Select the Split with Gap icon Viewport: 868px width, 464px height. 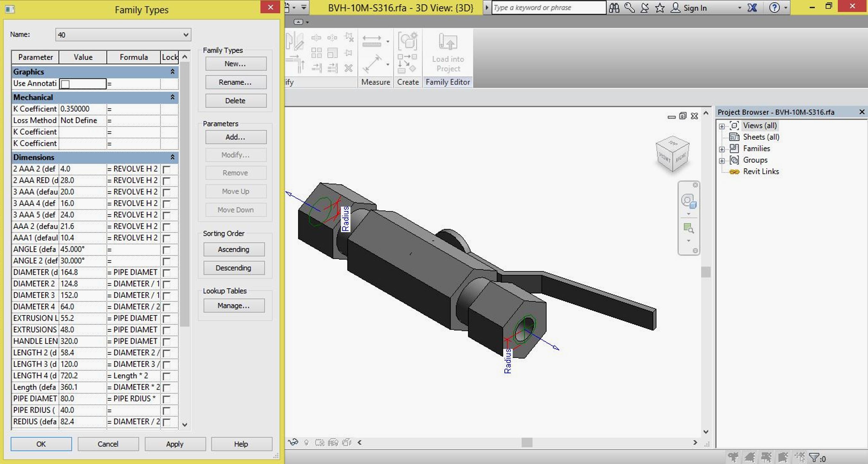(x=332, y=37)
